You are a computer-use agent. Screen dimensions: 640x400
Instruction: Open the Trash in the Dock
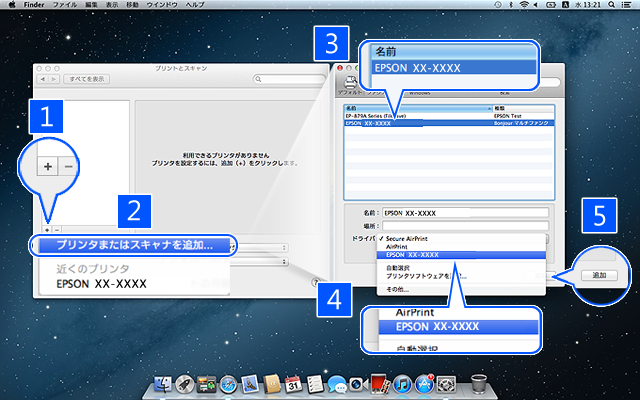pos(478,383)
